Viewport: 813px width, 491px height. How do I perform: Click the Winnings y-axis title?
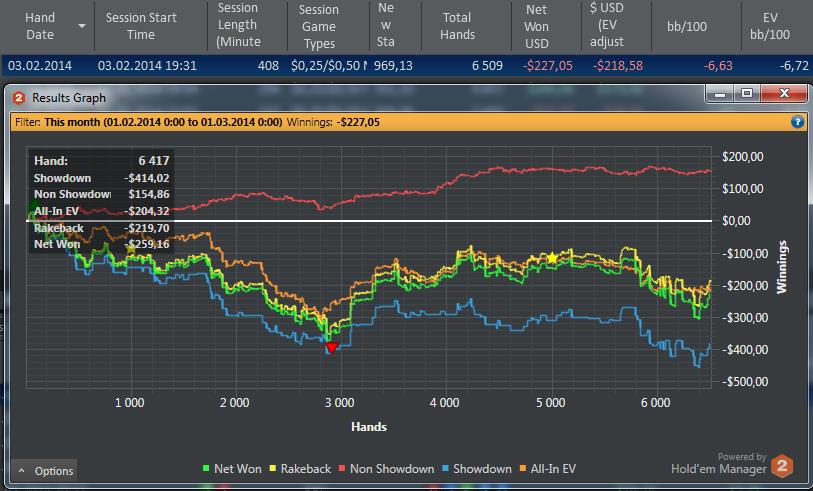click(x=781, y=267)
